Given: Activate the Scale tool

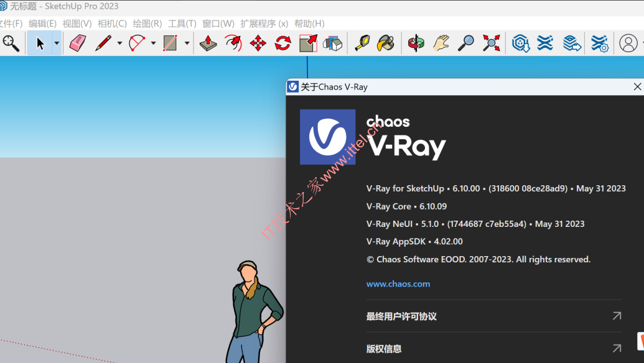Looking at the screenshot, I should tap(308, 43).
